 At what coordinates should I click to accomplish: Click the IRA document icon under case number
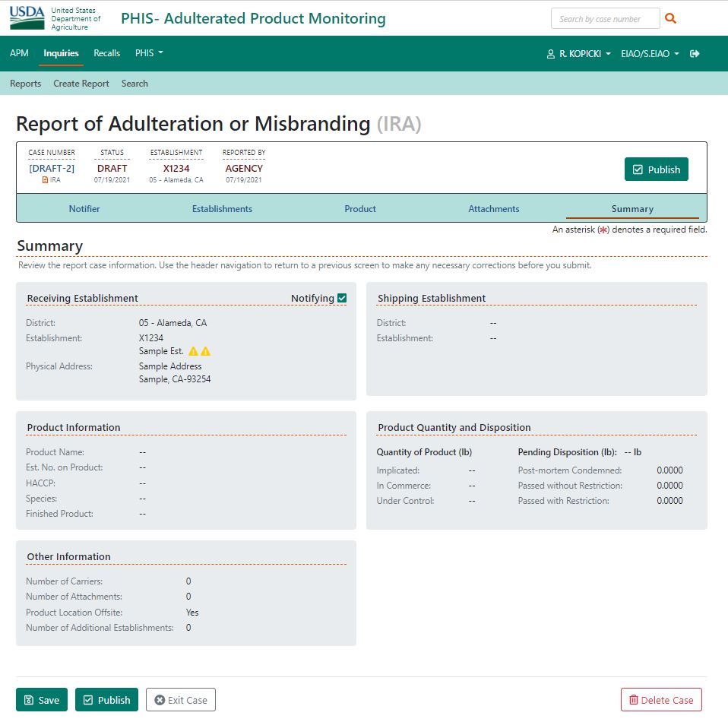(x=45, y=180)
